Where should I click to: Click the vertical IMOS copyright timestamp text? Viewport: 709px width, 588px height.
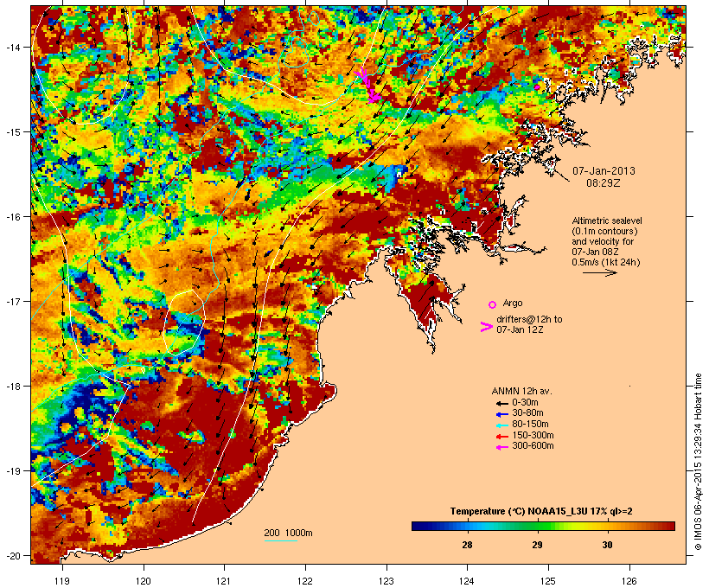(x=698, y=462)
